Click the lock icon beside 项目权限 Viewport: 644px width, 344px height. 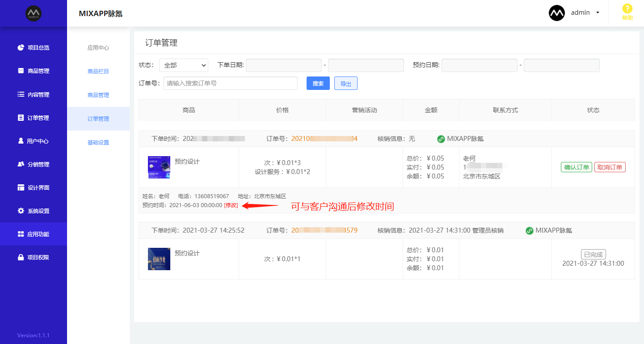pos(21,257)
